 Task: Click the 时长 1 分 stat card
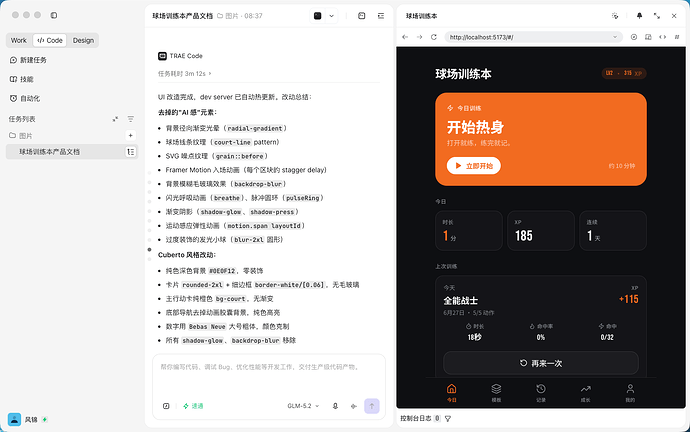[469, 231]
